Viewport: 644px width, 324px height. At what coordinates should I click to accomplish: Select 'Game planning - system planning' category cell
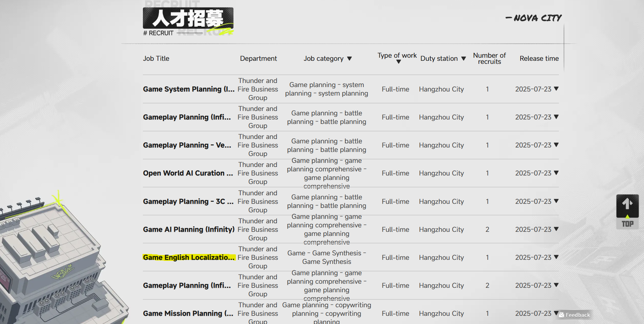[326, 89]
